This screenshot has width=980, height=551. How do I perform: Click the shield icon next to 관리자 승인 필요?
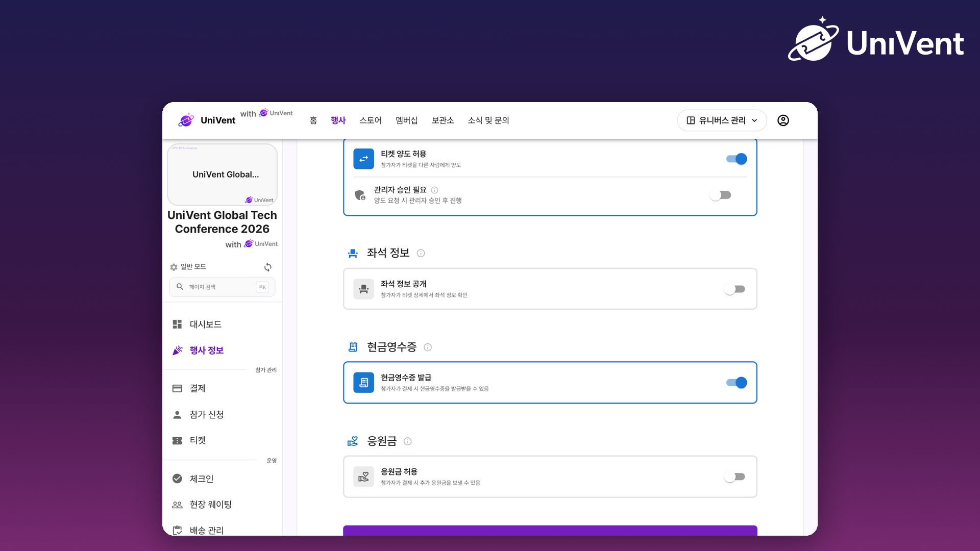pos(360,195)
